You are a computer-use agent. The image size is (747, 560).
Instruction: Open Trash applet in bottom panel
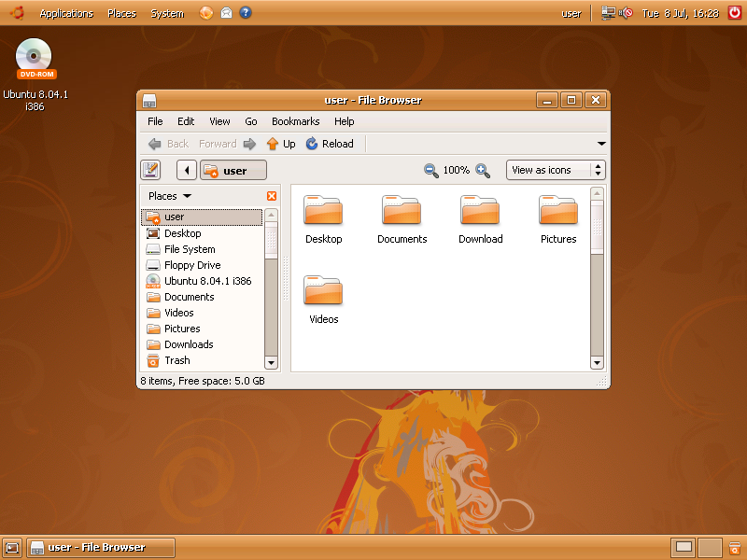coord(735,548)
